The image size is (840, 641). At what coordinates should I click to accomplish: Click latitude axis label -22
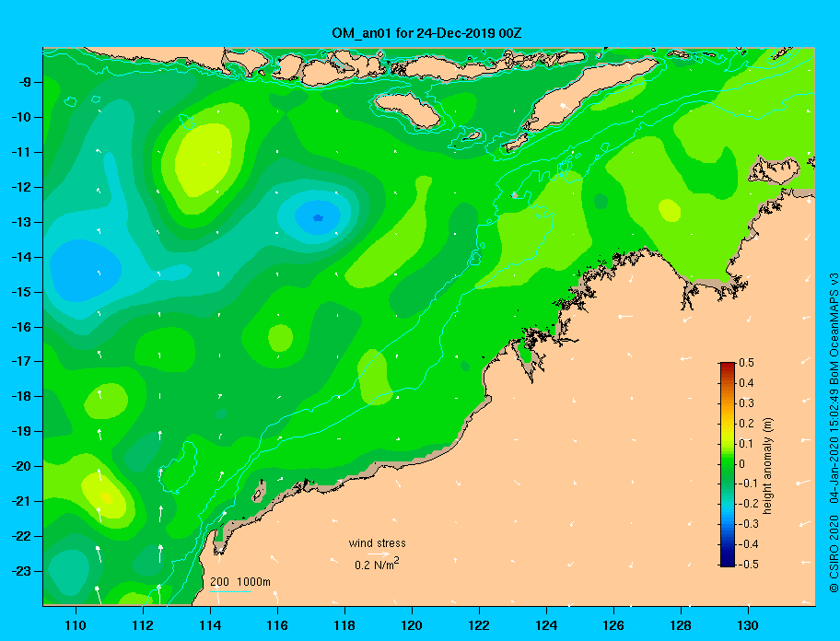[x=21, y=537]
